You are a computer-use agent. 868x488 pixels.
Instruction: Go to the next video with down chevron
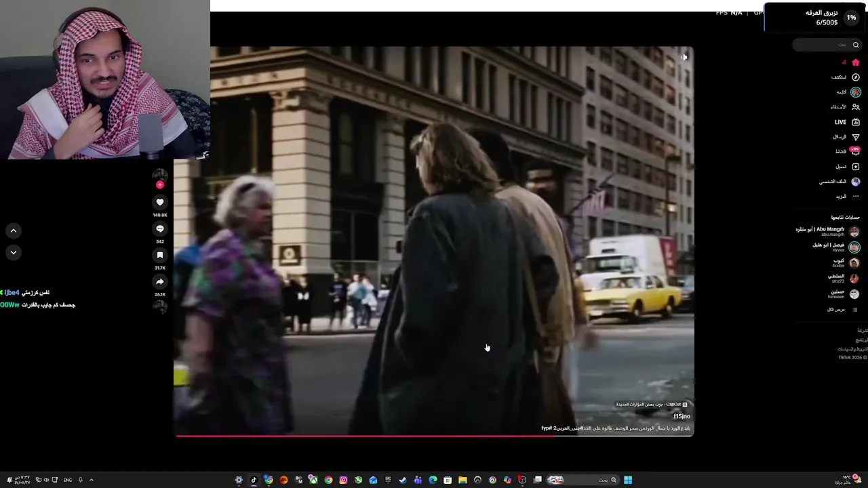[13, 252]
